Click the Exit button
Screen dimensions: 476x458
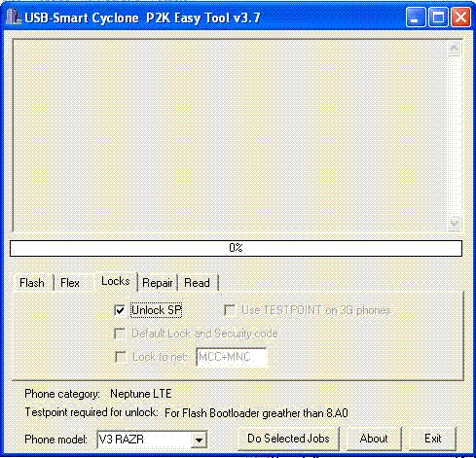[432, 439]
